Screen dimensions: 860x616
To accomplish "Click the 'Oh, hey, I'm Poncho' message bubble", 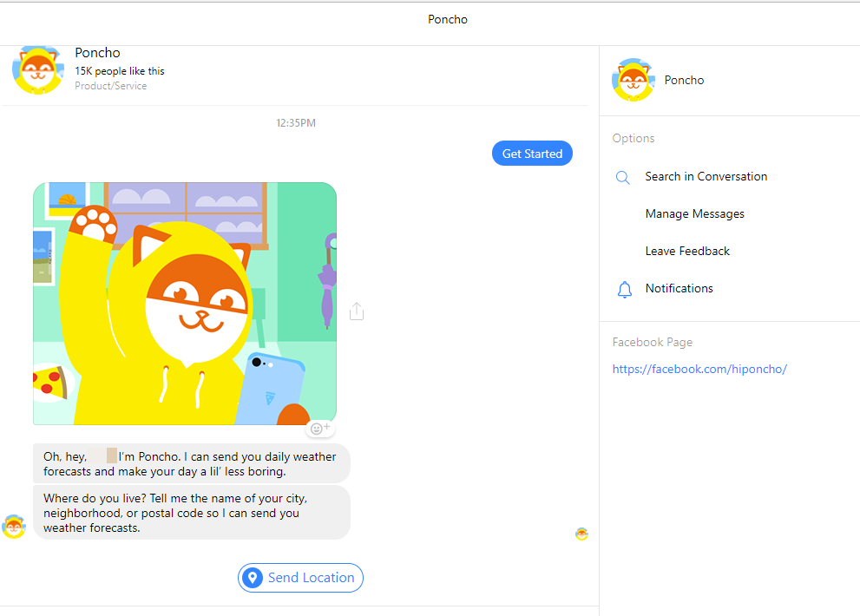I will click(x=192, y=463).
